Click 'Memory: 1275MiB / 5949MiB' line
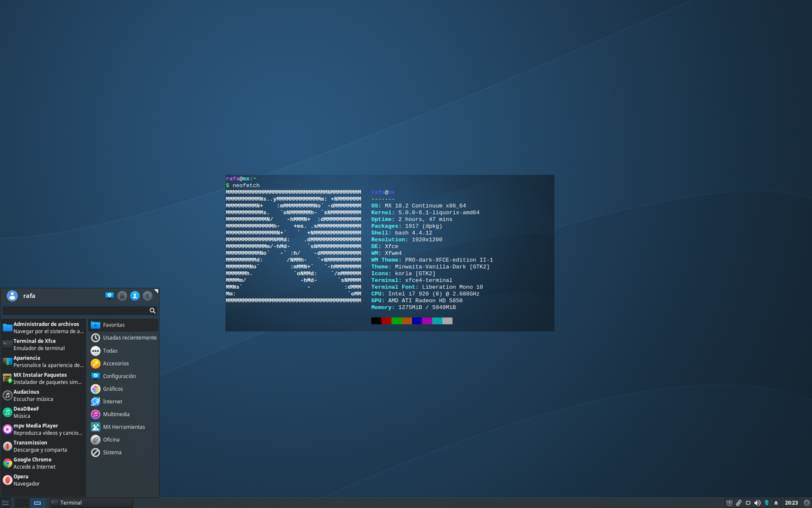Viewport: 812px width, 508px height. (x=414, y=307)
